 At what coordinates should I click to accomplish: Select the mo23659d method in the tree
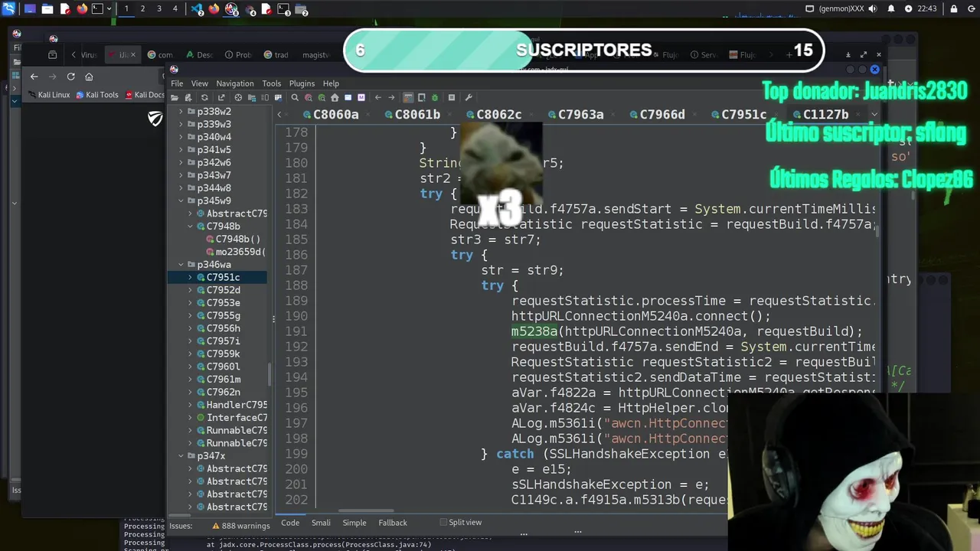(240, 252)
